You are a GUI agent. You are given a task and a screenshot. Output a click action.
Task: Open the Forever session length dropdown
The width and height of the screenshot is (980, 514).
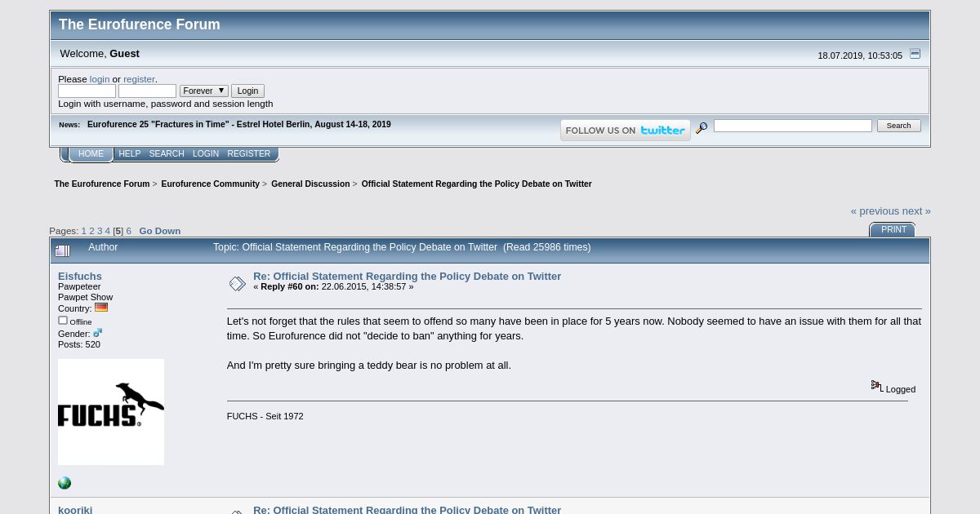click(204, 91)
